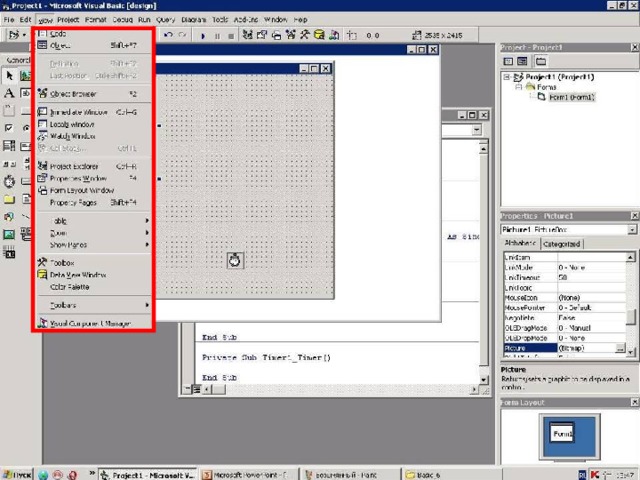Screen dimensions: 640x480
Task: Select the Timer tool in the toolbox
Action: (9, 181)
